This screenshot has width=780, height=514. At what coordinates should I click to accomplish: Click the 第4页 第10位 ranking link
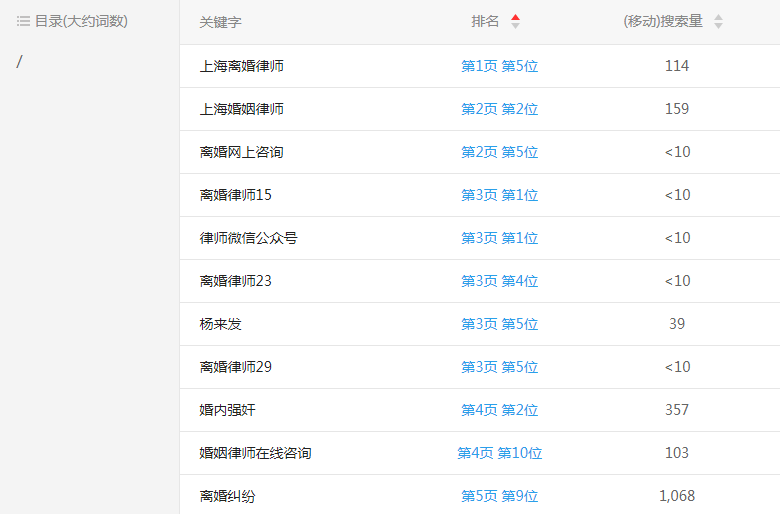(x=499, y=453)
